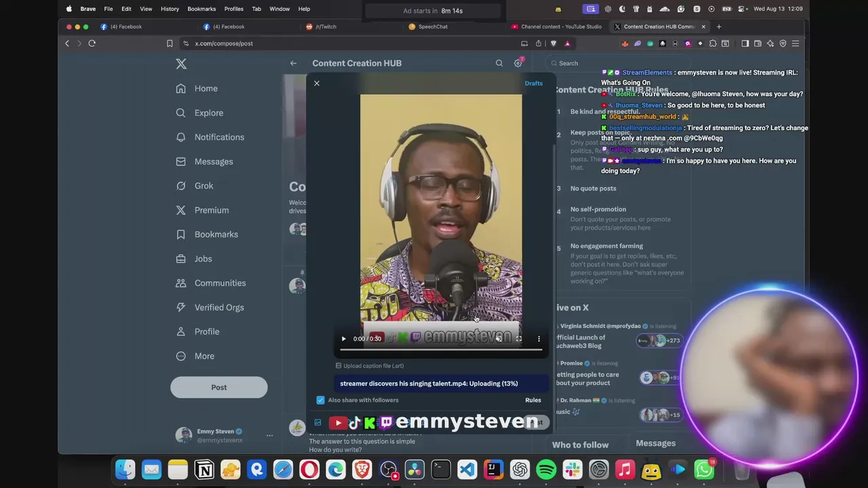Open Visual Studio Code from the Dock
Viewport: 868px width, 488px height.
(x=467, y=470)
